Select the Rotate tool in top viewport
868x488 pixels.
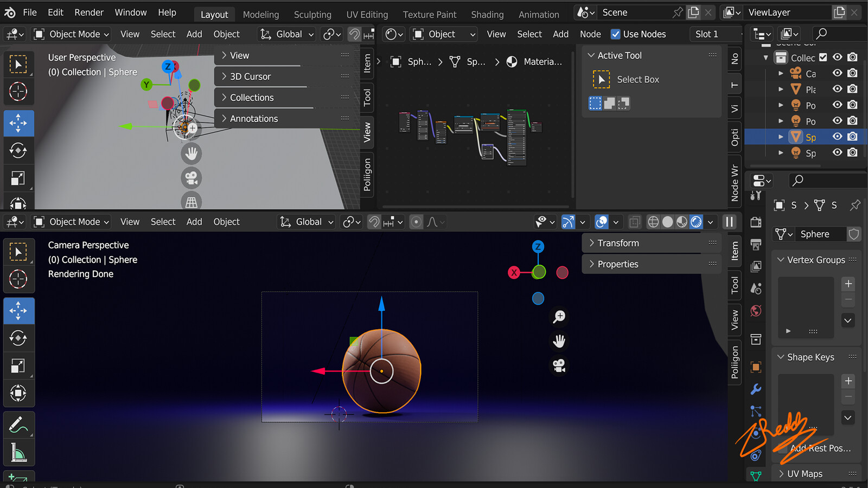[18, 150]
